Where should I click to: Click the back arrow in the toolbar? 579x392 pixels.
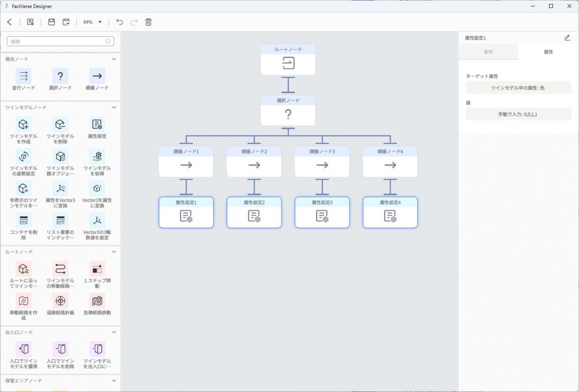click(10, 22)
